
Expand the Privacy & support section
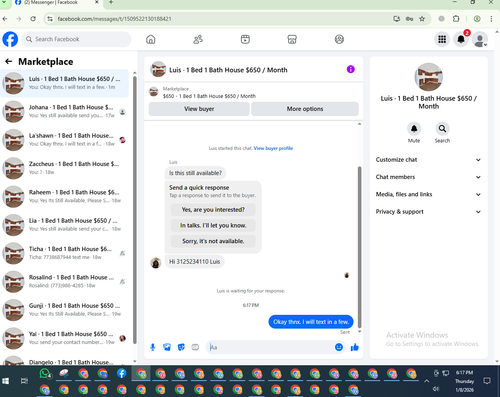pos(429,212)
